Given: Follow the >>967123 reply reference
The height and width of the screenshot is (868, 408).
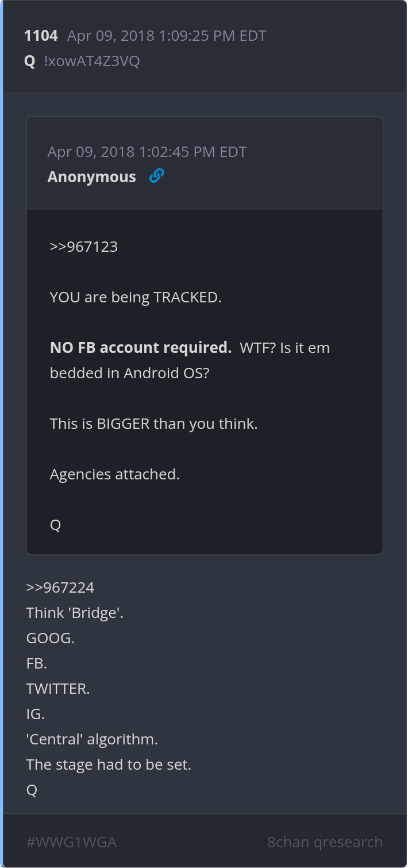Looking at the screenshot, I should (84, 247).
